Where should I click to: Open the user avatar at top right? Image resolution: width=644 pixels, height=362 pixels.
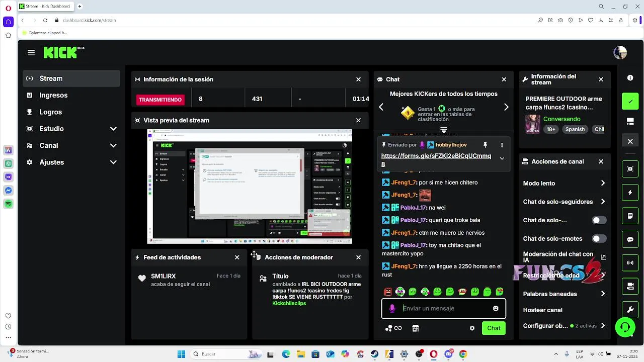pos(620,52)
